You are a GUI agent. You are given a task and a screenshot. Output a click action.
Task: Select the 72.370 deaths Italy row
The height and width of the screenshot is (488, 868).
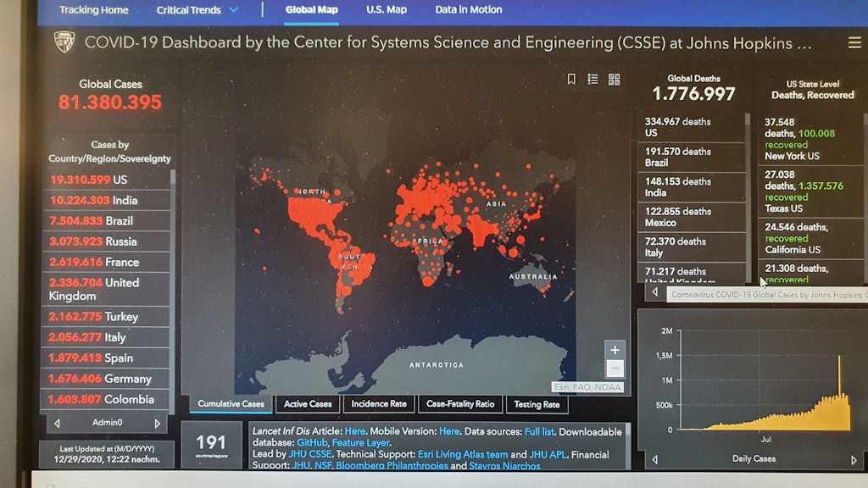691,247
